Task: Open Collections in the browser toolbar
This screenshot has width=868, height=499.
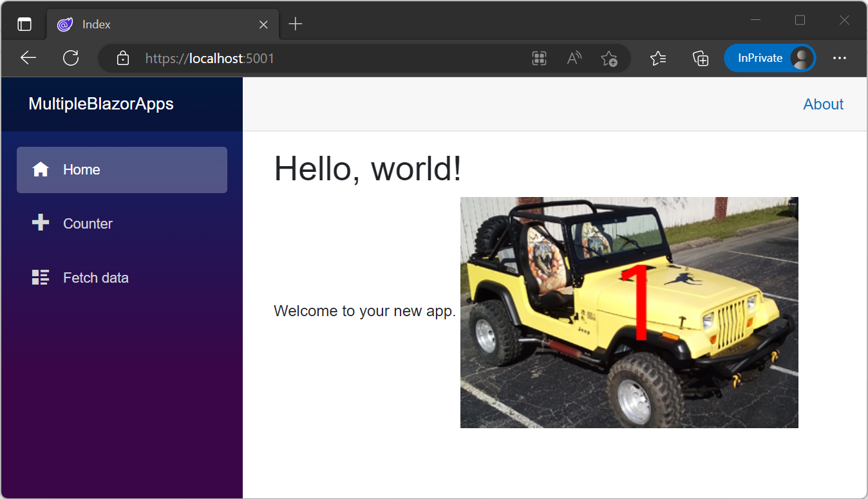Action: click(701, 58)
